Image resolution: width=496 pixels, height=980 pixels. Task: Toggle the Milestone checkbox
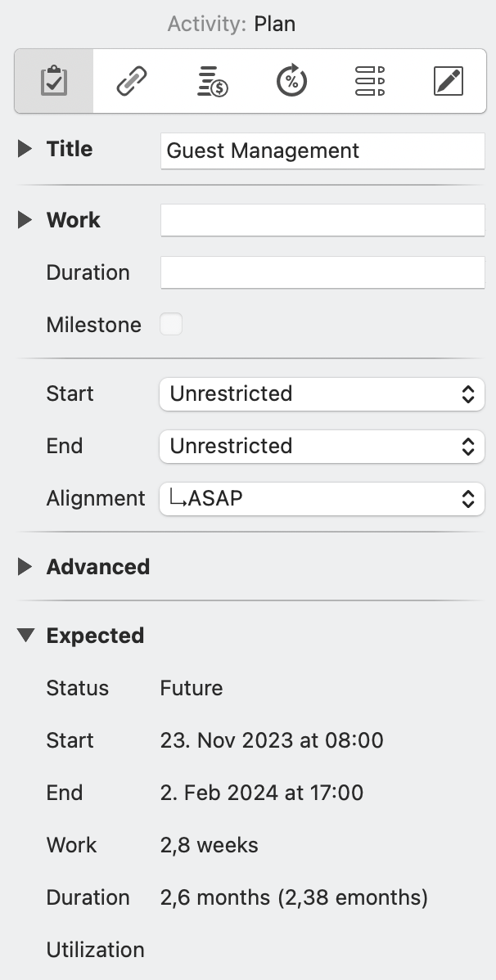pyautogui.click(x=171, y=324)
